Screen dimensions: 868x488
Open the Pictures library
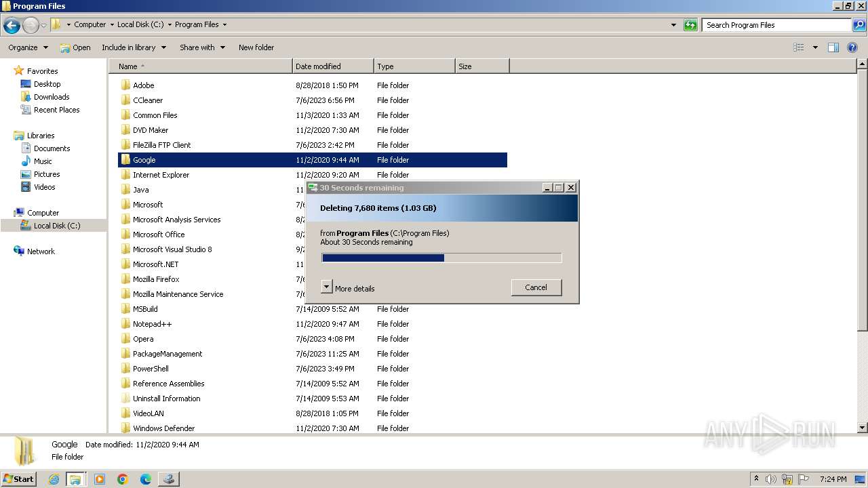coord(47,174)
